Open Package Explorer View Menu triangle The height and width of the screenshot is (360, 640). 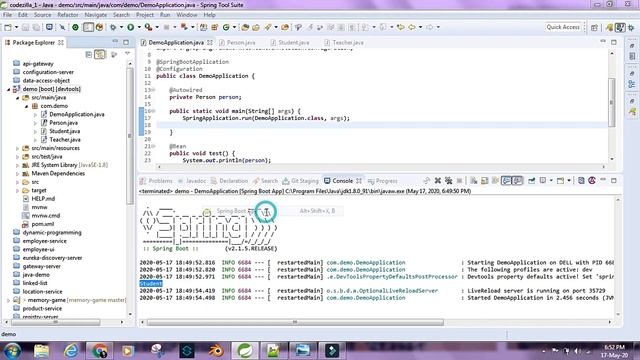point(128,54)
